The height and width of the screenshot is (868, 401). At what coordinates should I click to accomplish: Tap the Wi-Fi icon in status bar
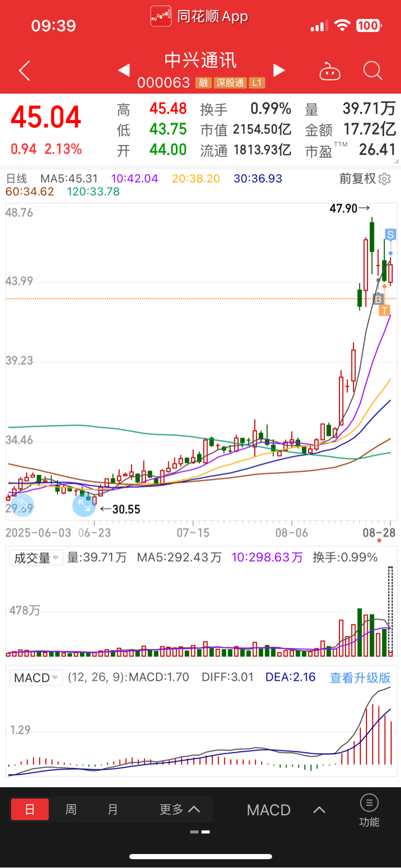coord(342,26)
